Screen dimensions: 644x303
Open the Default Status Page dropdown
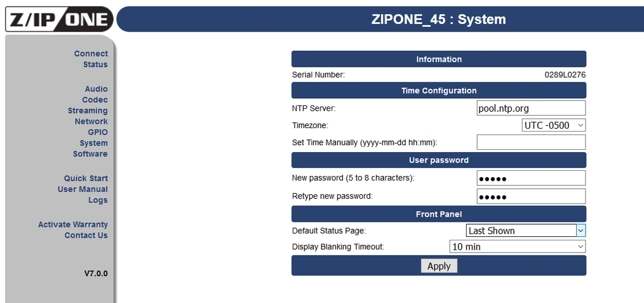click(x=526, y=230)
